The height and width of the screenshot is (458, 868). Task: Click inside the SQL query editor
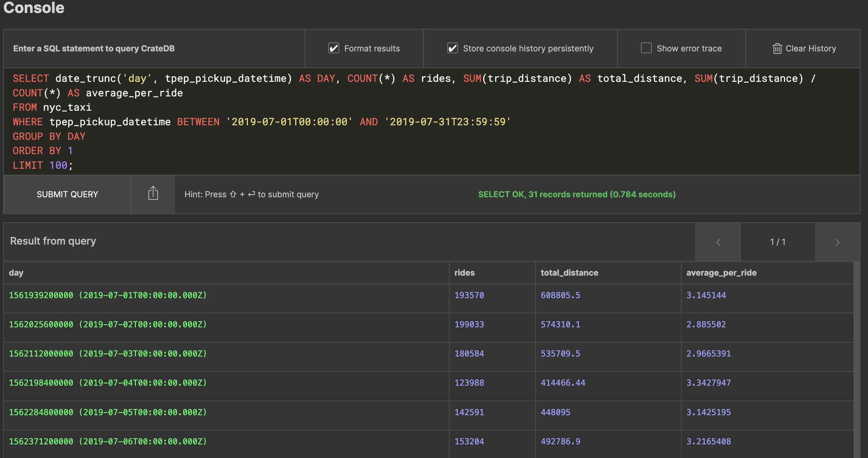(x=432, y=121)
